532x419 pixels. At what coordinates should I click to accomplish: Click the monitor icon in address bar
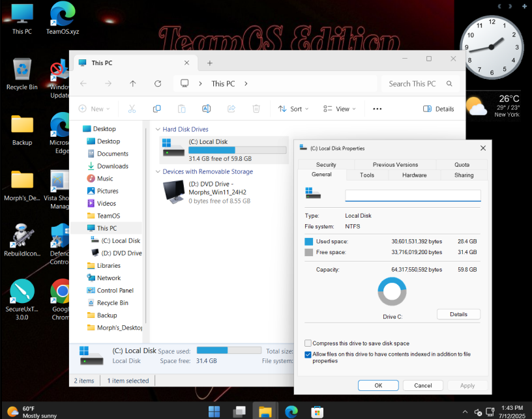tap(185, 83)
